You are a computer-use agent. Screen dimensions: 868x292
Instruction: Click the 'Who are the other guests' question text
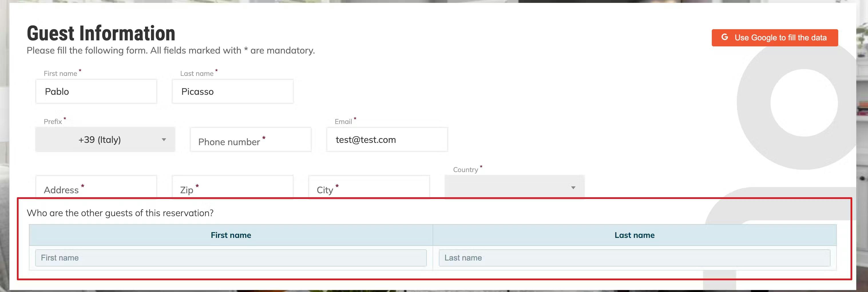[120, 213]
